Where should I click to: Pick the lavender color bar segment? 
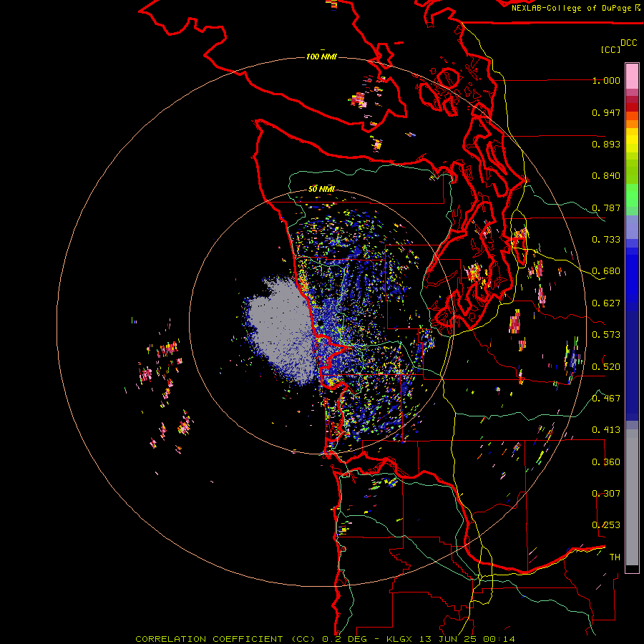coord(632,227)
